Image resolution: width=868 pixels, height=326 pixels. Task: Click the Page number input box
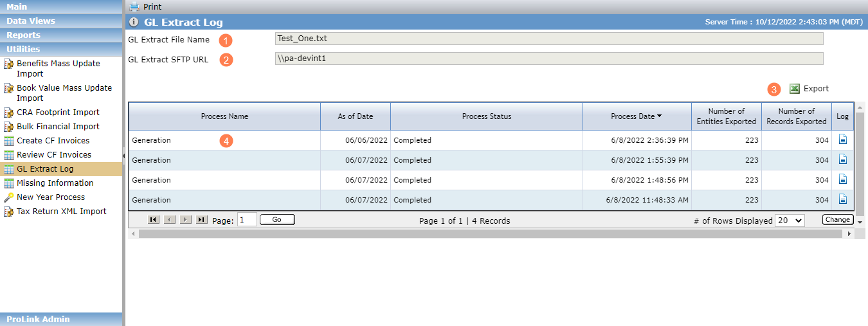(247, 220)
